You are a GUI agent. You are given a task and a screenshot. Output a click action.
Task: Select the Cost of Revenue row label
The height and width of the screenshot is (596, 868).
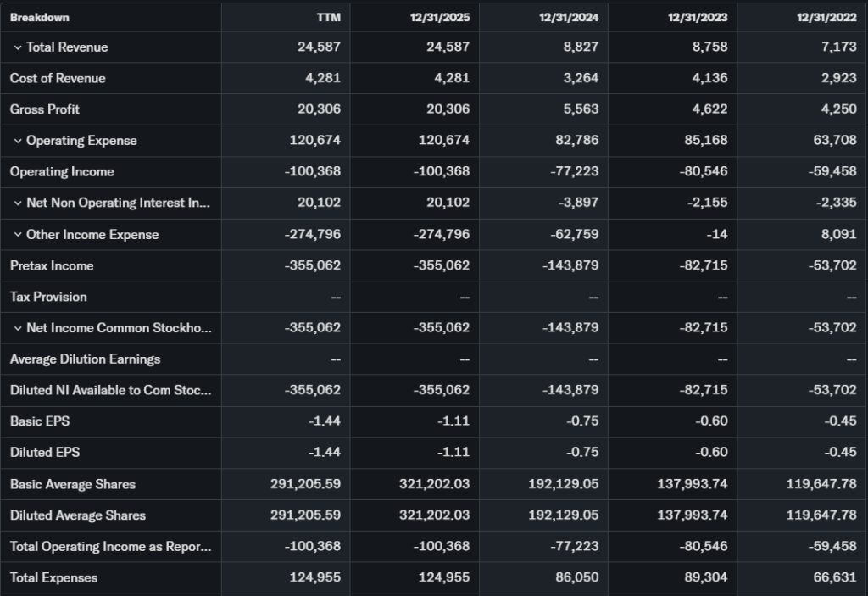[x=58, y=78]
